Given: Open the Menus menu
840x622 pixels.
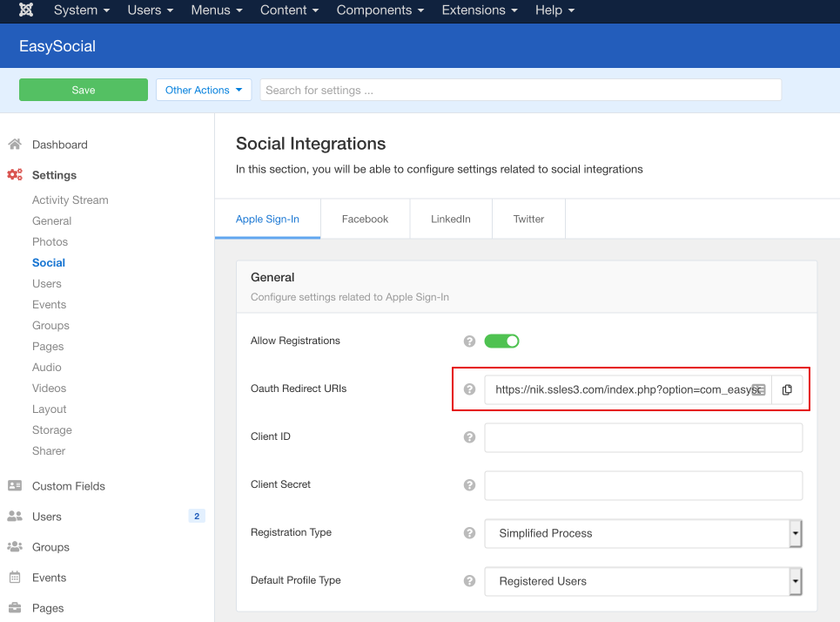Looking at the screenshot, I should click(x=217, y=10).
